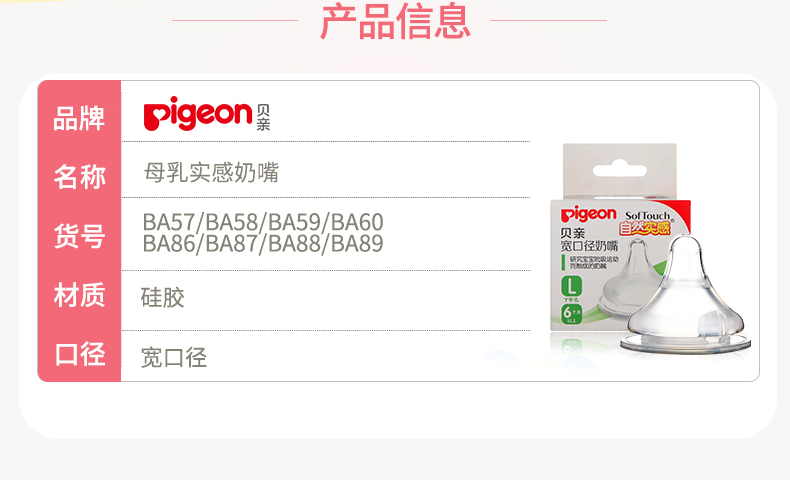Click the 口径 label cell
Image resolution: width=790 pixels, height=480 pixels.
pos(80,354)
